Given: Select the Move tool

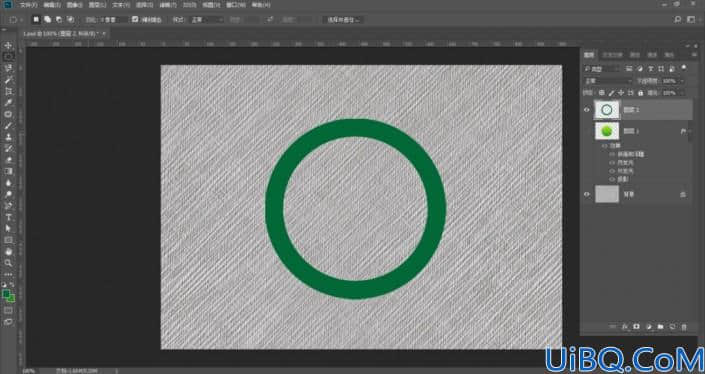Looking at the screenshot, I should pyautogui.click(x=8, y=45).
